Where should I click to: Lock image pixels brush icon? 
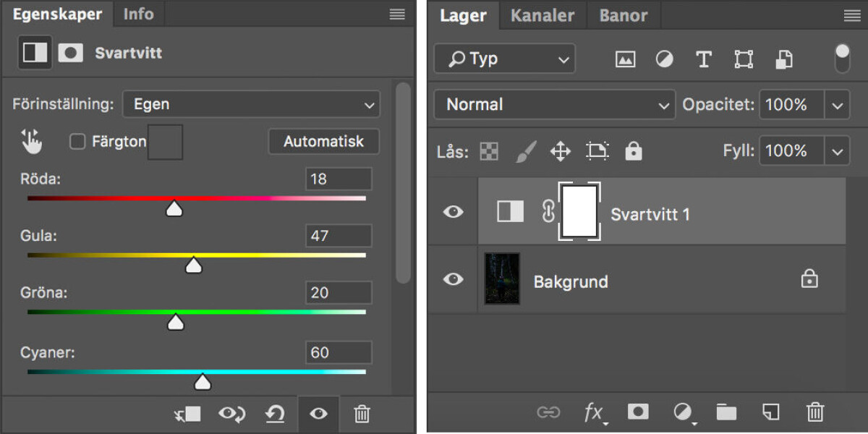tap(526, 151)
